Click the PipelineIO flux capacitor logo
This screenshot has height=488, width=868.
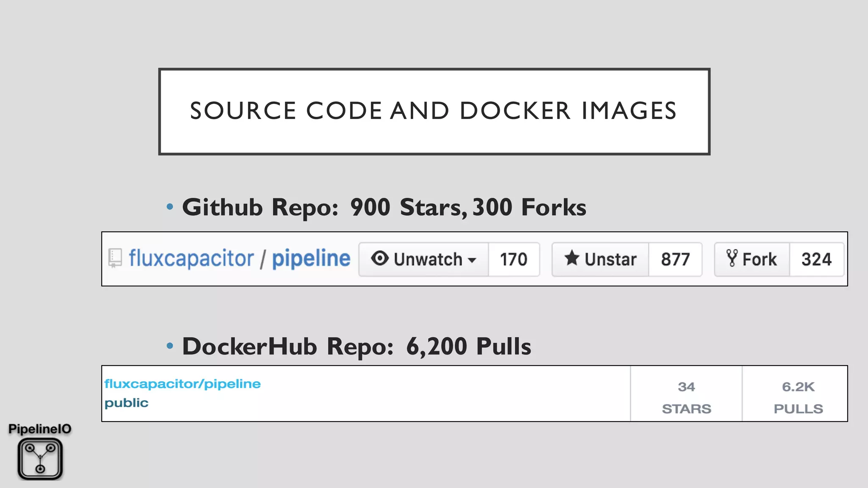[40, 459]
